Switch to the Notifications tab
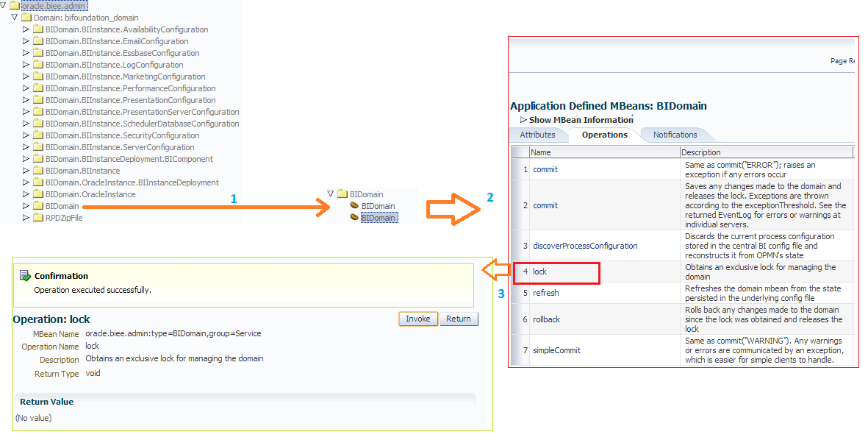This screenshot has width=868, height=440. (x=675, y=135)
